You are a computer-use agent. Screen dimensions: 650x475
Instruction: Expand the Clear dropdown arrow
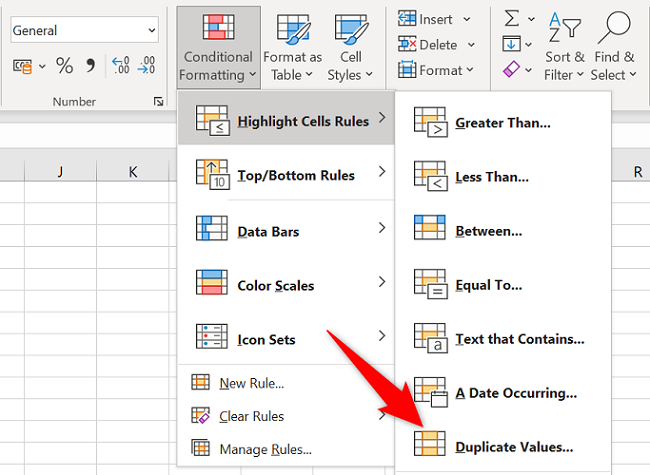point(529,70)
